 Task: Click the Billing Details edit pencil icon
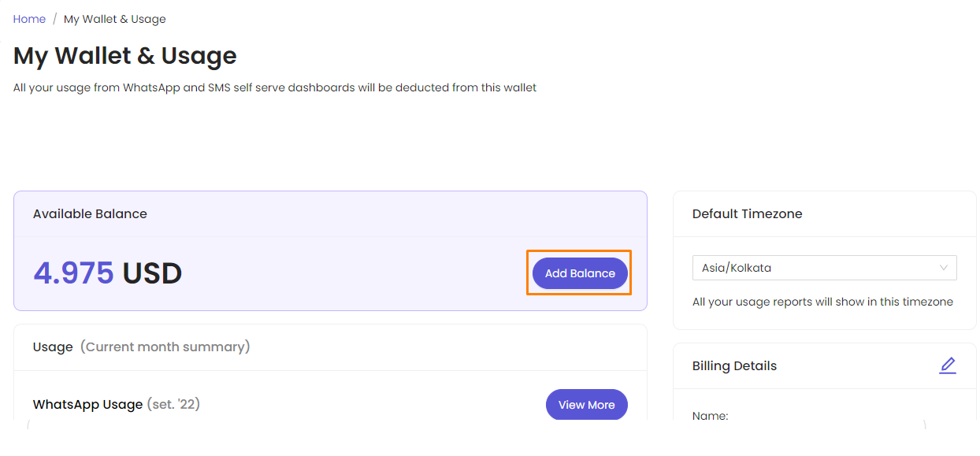pyautogui.click(x=948, y=365)
